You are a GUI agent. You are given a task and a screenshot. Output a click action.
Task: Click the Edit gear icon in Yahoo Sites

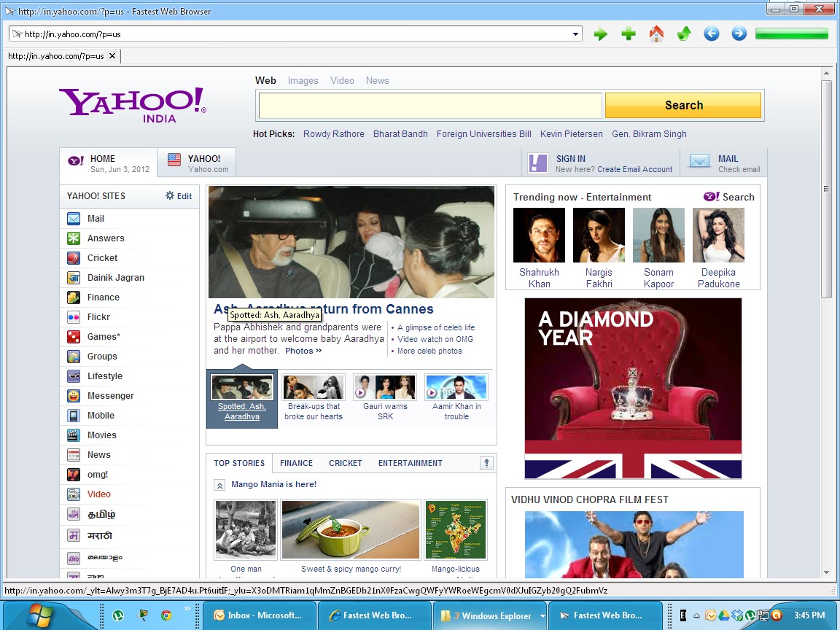coord(170,195)
